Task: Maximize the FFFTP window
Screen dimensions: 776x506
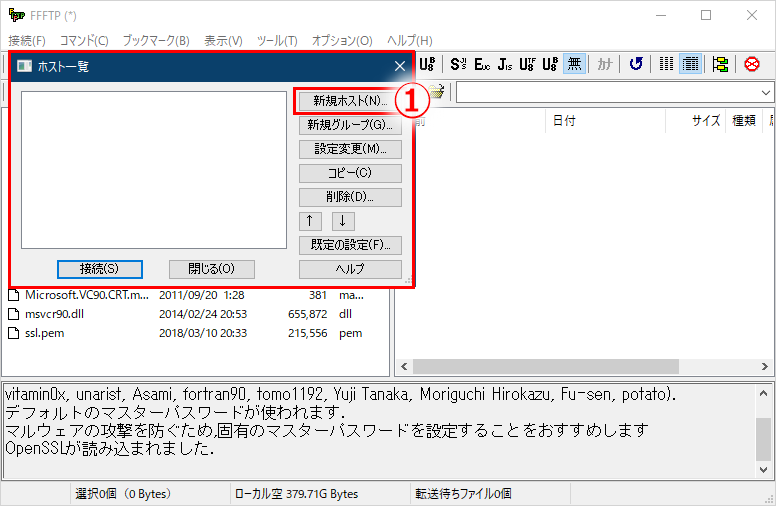Action: tap(706, 15)
